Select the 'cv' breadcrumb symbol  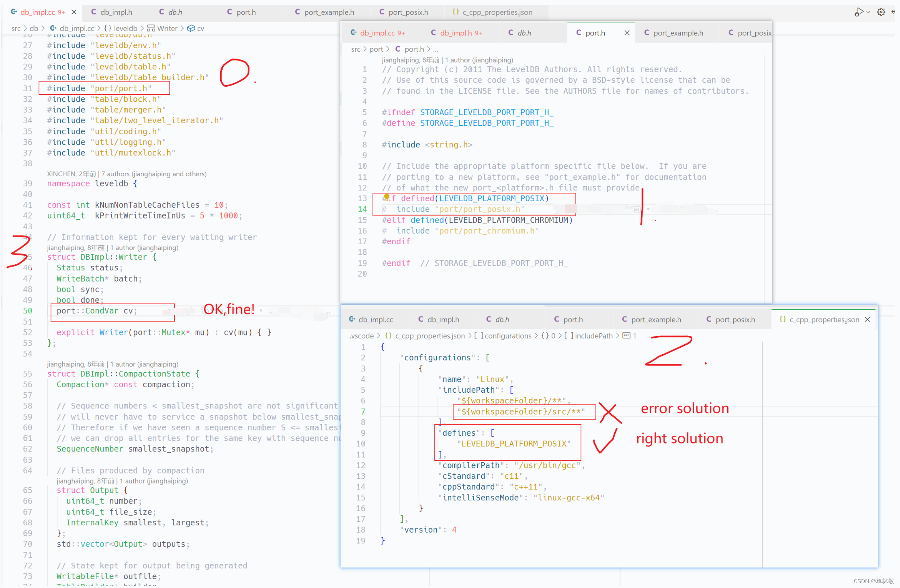click(200, 28)
